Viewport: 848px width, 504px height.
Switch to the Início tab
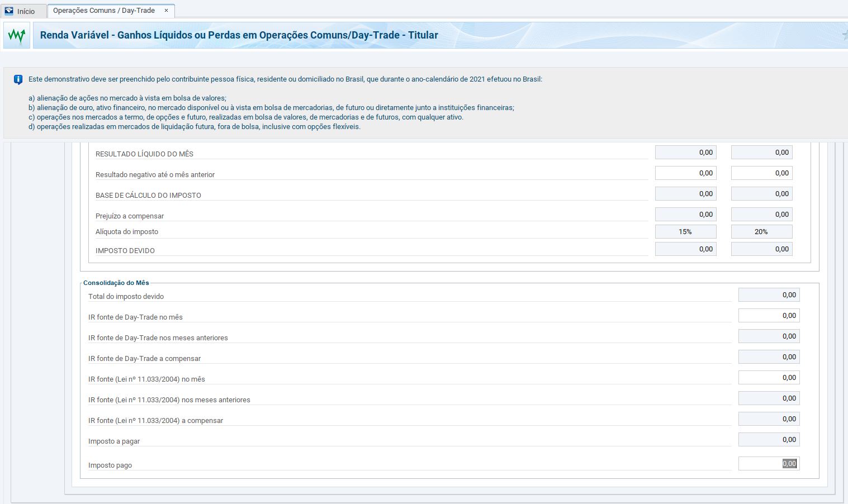click(x=25, y=11)
